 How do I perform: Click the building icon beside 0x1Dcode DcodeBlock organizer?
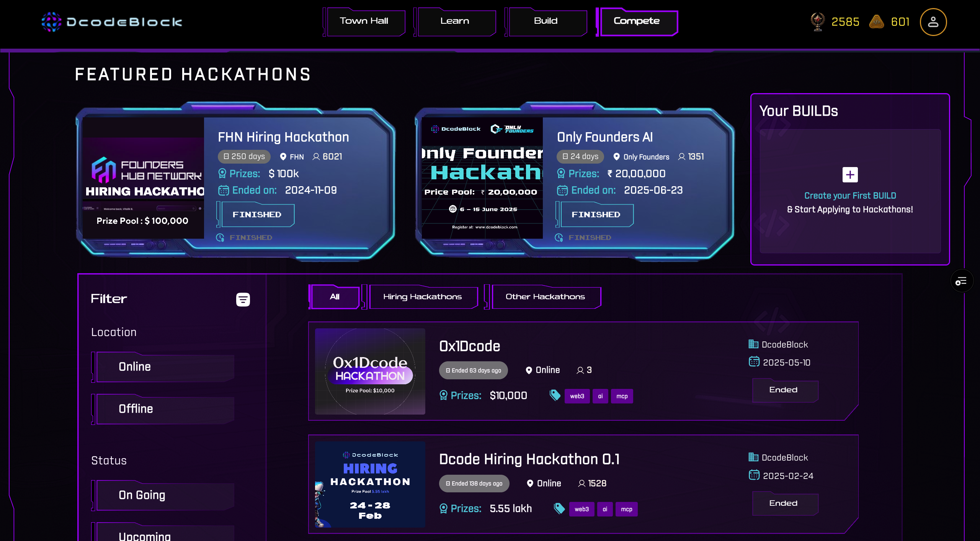click(x=753, y=344)
